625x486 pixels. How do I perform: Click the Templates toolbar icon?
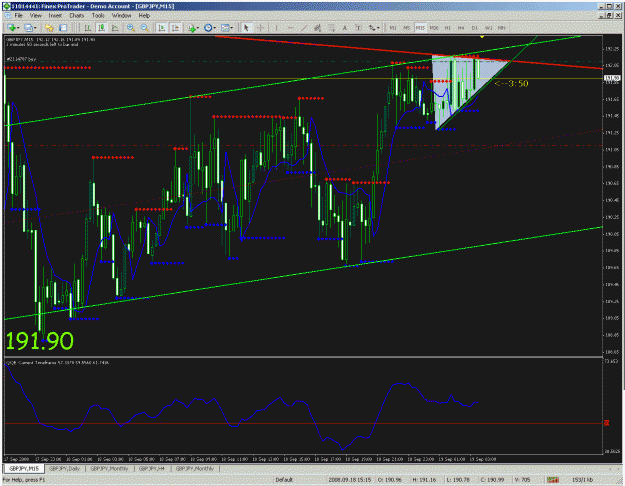(225, 28)
